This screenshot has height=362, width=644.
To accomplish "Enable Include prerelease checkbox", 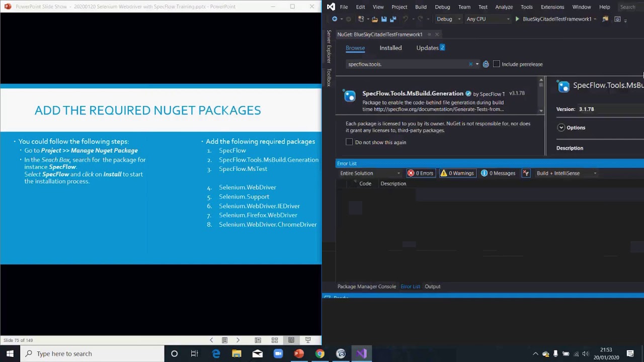I will point(497,64).
